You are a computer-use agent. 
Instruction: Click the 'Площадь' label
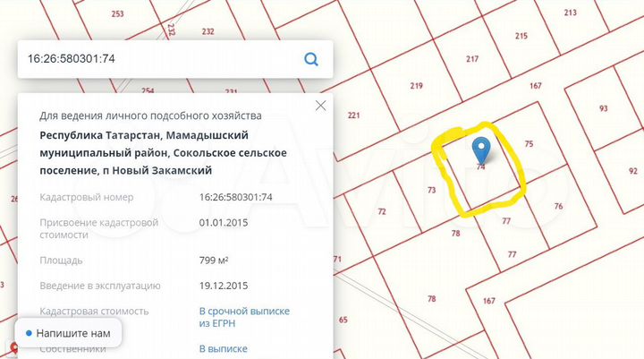tap(61, 261)
